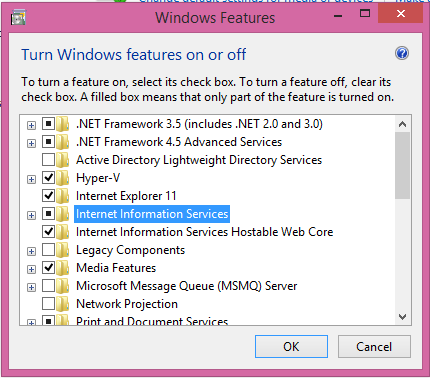Image resolution: width=430 pixels, height=378 pixels.
Task: Click folder icon beside Microsoft Message Queue Server
Action: click(62, 286)
